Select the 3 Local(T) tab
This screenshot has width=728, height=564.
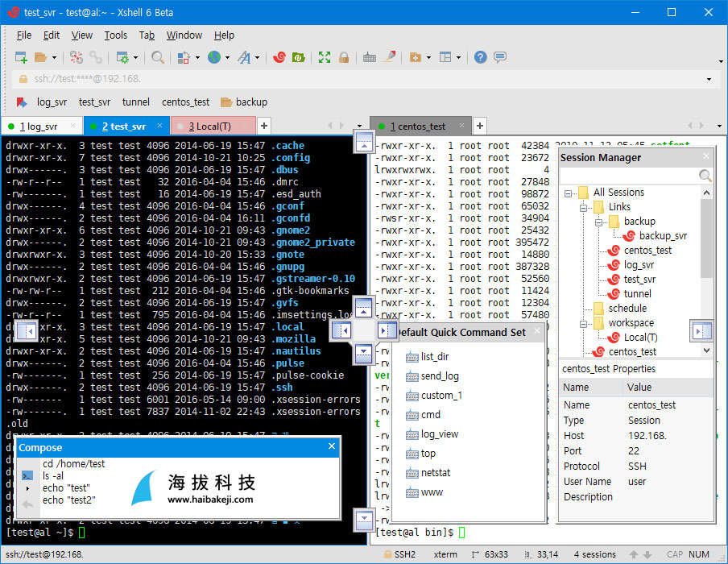coord(210,126)
